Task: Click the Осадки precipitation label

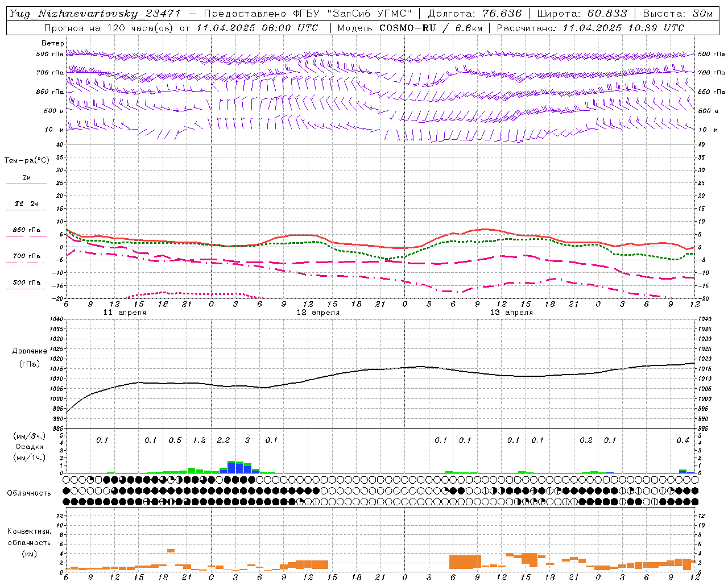Action: coord(30,447)
